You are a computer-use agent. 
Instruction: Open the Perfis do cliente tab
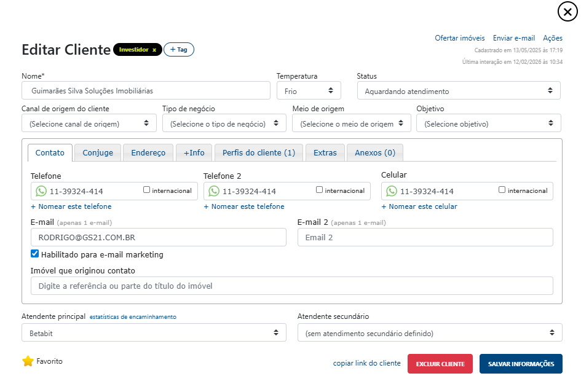click(x=258, y=152)
